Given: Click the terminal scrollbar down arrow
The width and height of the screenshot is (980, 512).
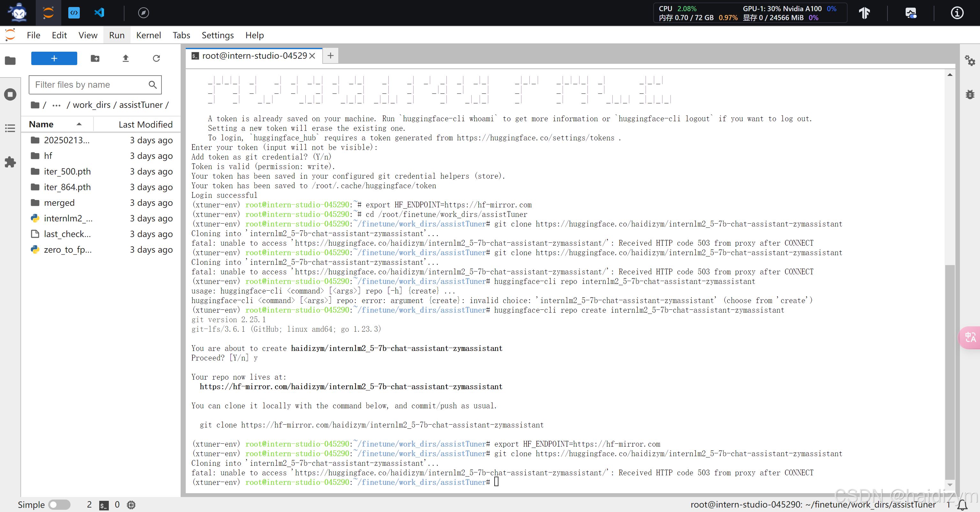Looking at the screenshot, I should point(950,485).
